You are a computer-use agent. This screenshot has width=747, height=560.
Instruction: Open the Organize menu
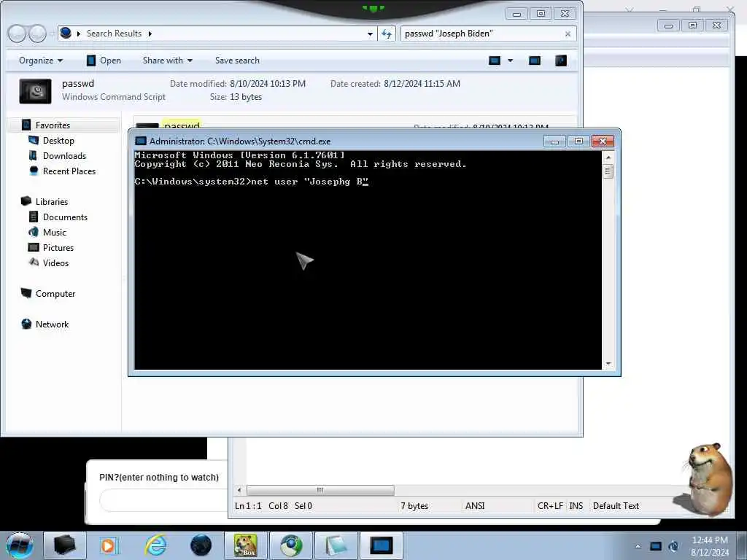[41, 61]
